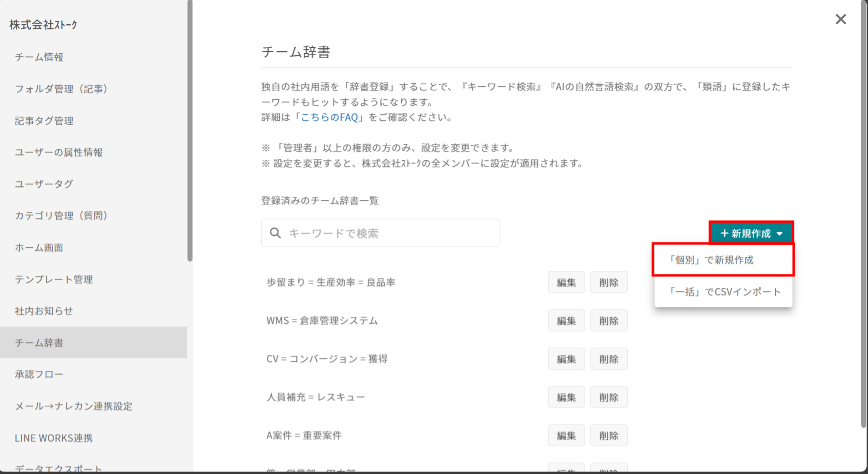Delete the WMS = 倉庫管理システム entry
868x474 pixels.
609,321
